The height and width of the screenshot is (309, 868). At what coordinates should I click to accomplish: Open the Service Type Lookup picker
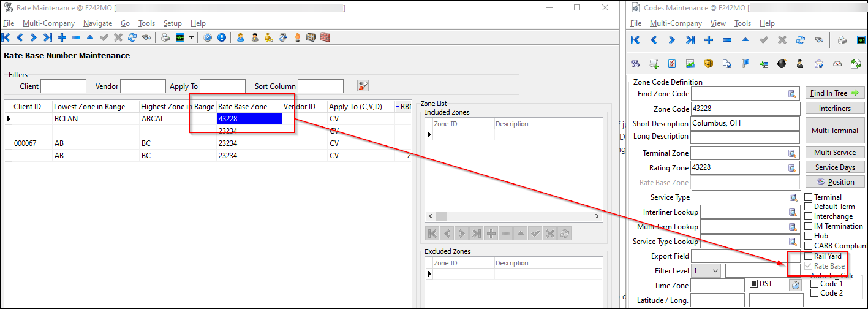[x=793, y=242]
